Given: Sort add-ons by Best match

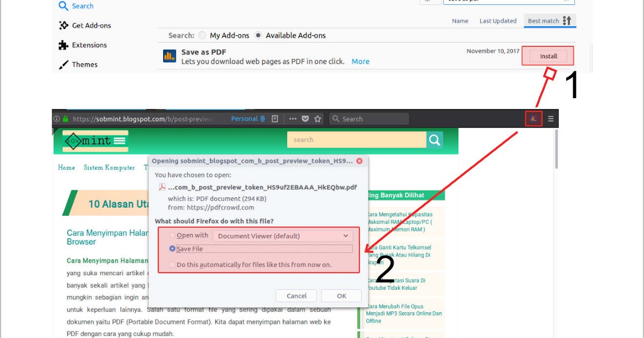Looking at the screenshot, I should point(543,21).
